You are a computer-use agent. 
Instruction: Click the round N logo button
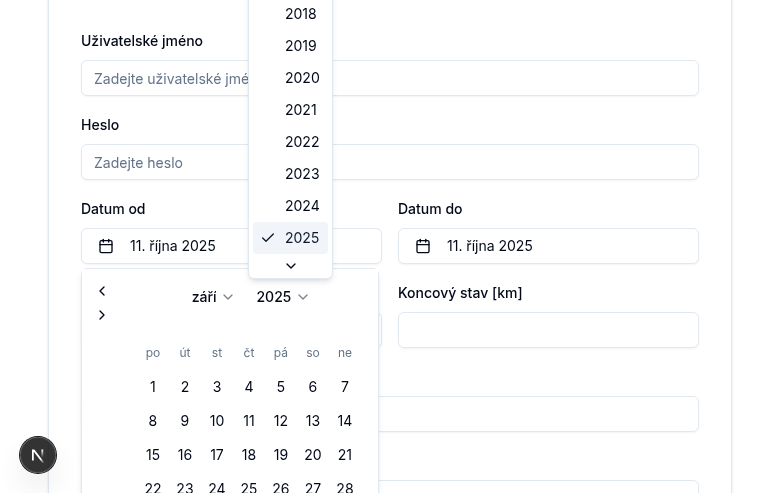[38, 455]
